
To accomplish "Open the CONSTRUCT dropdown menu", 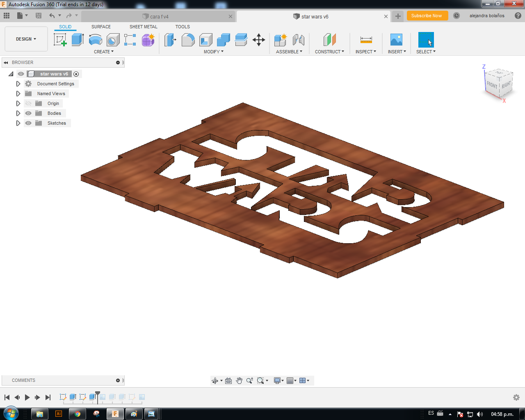I will tap(330, 52).
